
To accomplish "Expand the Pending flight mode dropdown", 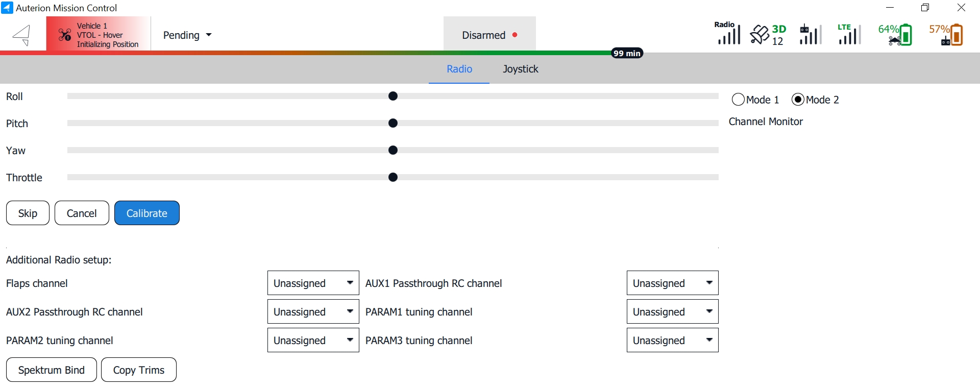I will [x=187, y=35].
